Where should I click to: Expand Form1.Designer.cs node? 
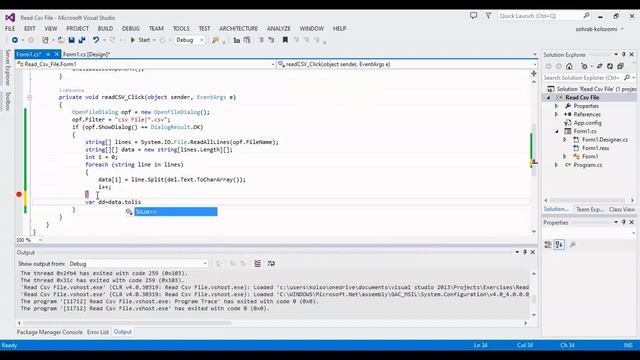coord(565,140)
